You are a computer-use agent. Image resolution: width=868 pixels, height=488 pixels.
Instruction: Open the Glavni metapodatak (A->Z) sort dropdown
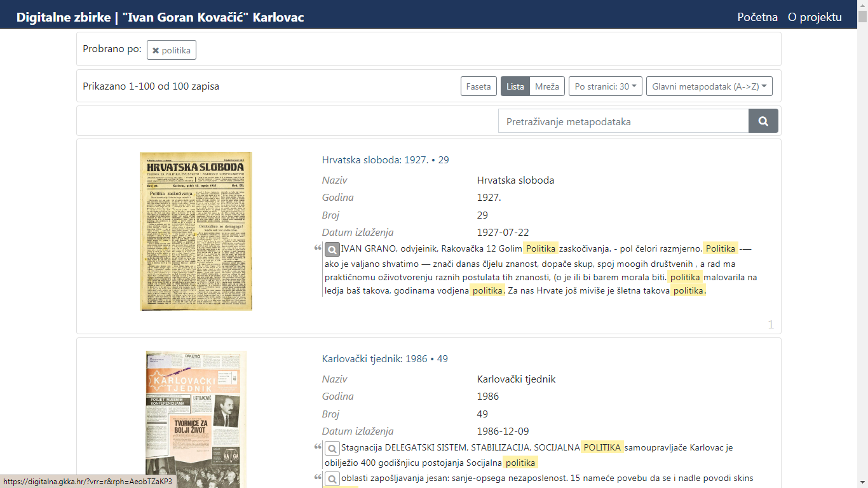coord(709,86)
